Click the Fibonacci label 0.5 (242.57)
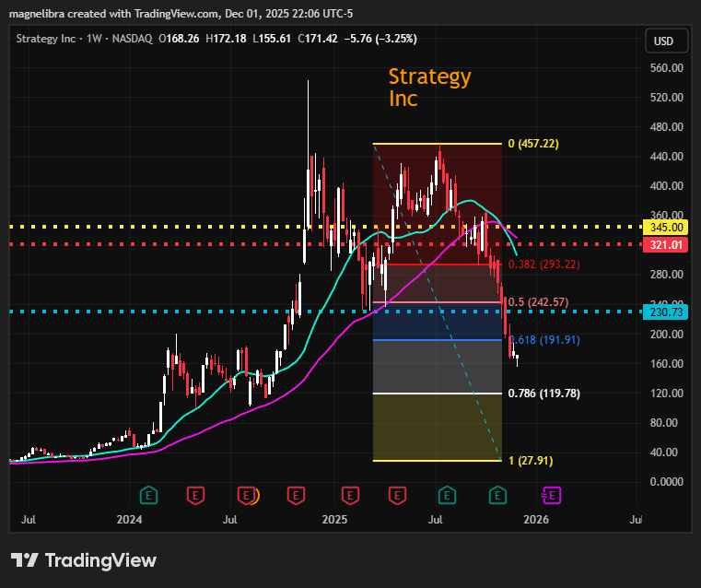Screen dimensions: 701x588 (538, 301)
